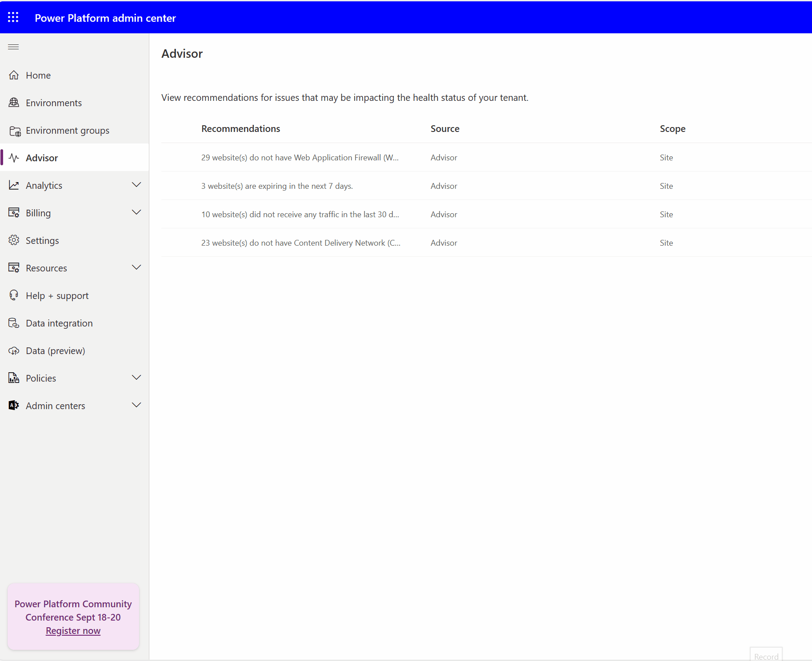Expand the Analytics section
812x661 pixels.
pos(136,185)
